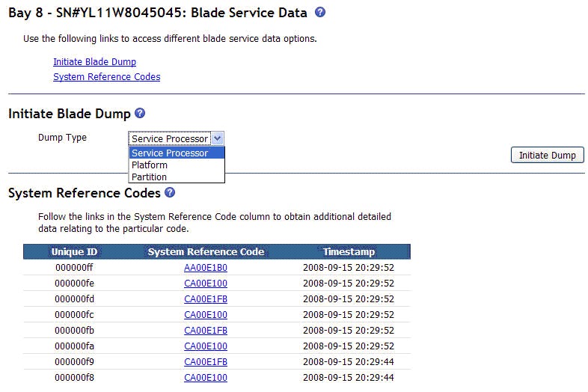This screenshot has width=588, height=392.
Task: Open CA00E100 code for ID 000000fa
Action: tap(206, 346)
